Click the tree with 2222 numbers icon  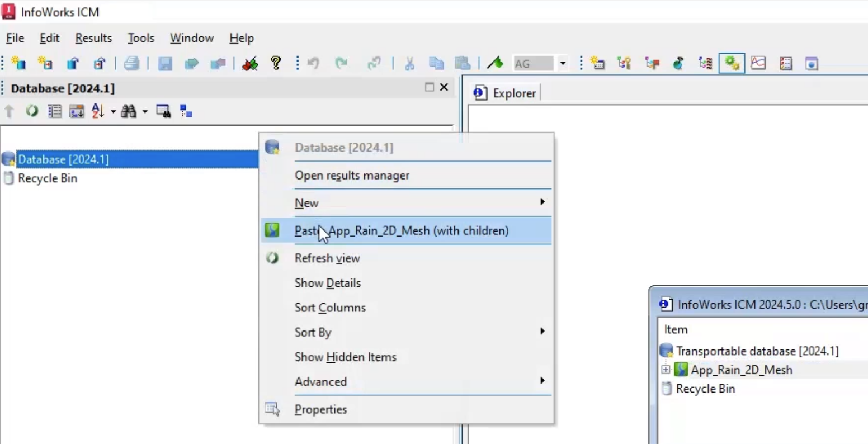(705, 63)
